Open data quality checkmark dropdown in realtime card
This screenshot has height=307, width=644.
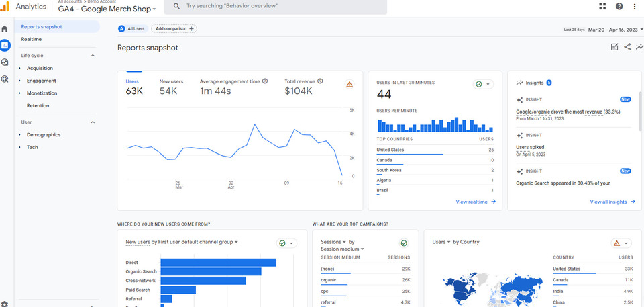pyautogui.click(x=483, y=84)
